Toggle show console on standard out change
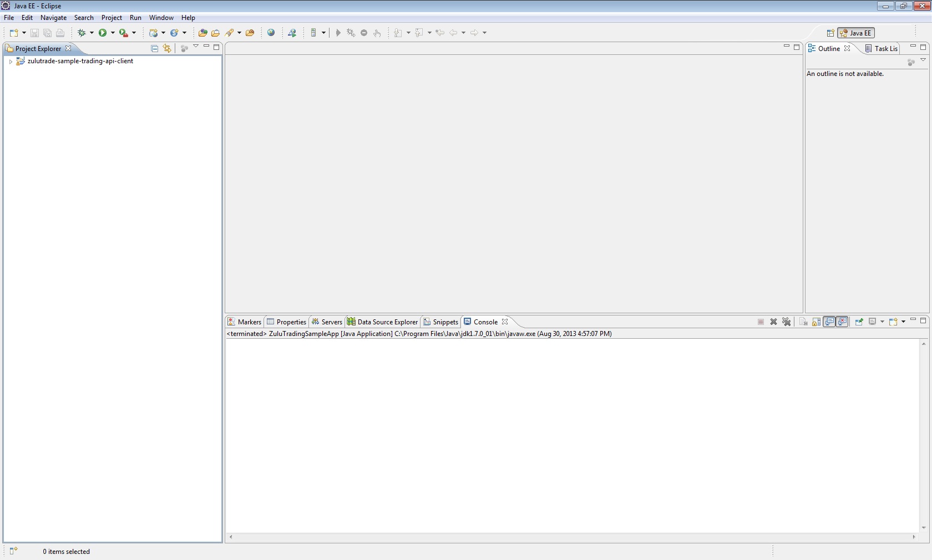The width and height of the screenshot is (932, 560). (x=829, y=322)
